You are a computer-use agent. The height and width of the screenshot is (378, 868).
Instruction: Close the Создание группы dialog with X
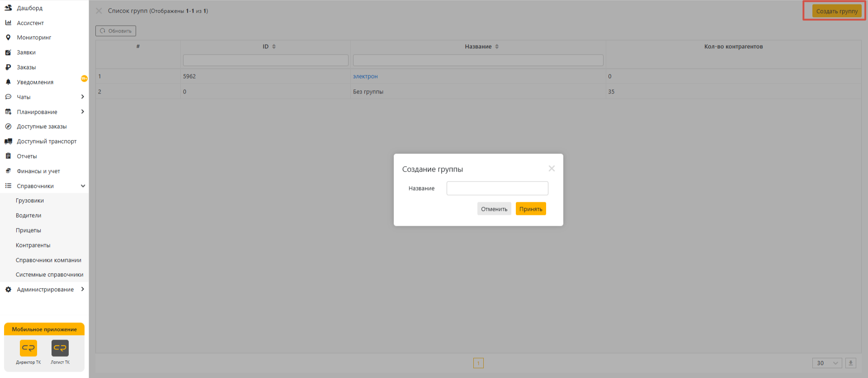pyautogui.click(x=552, y=168)
